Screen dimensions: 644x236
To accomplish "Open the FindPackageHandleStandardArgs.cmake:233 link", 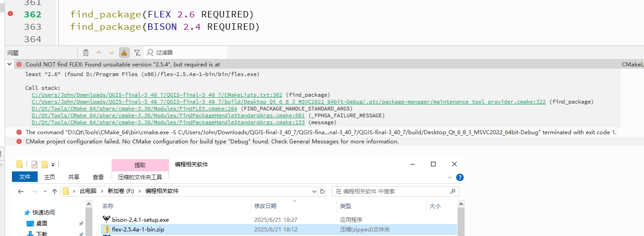I will 168,122.
